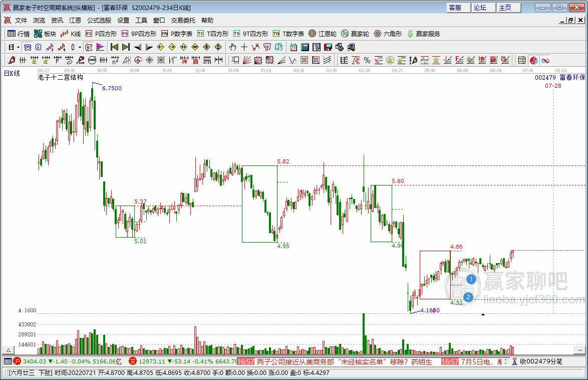This screenshot has height=380, width=588.
Task: Click the 002479 富春环保 stock label
Action: [x=560, y=77]
